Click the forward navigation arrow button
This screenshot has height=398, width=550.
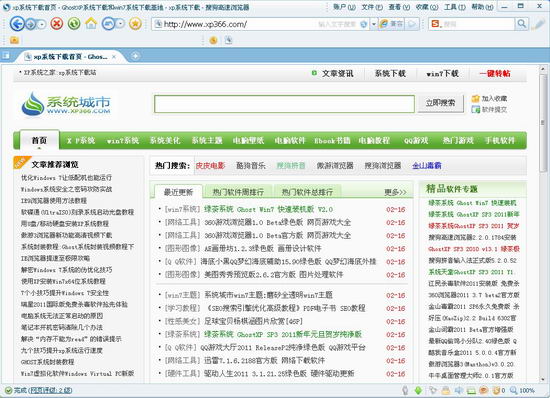(31, 24)
